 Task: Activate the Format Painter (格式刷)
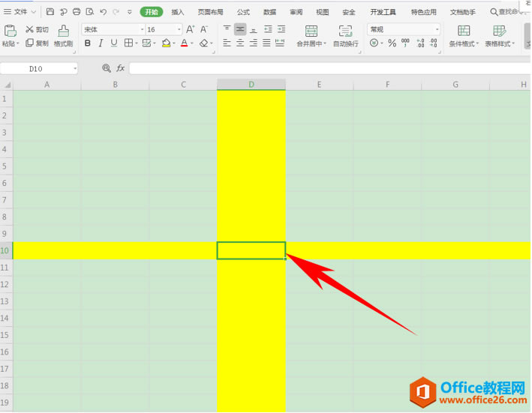pyautogui.click(x=64, y=35)
